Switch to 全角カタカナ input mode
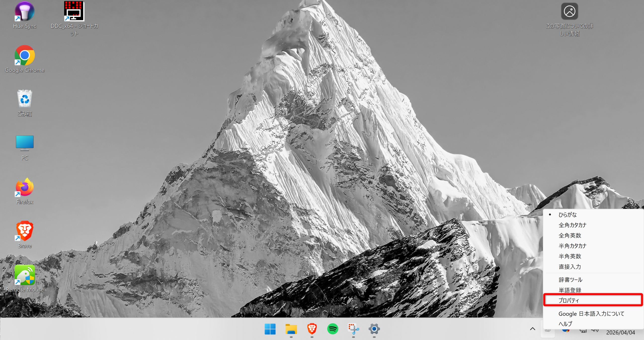The height and width of the screenshot is (340, 644). click(572, 225)
